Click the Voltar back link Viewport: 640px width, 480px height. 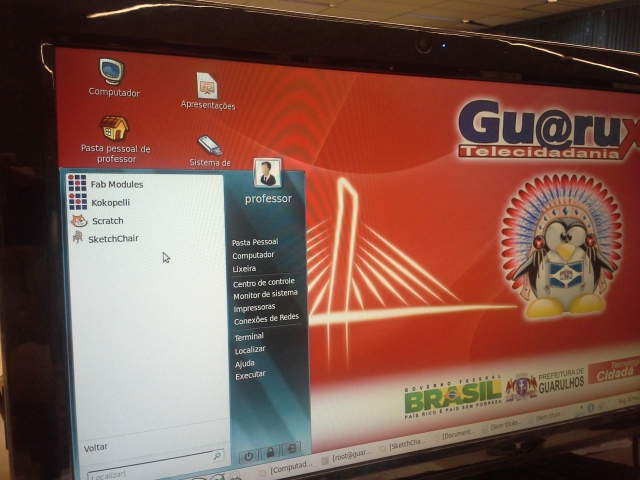pos(96,447)
